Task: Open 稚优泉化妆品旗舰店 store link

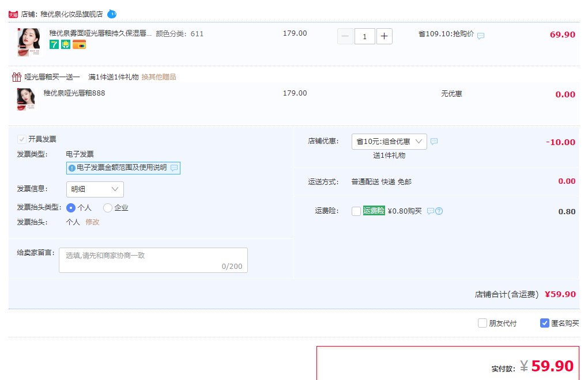Action: pyautogui.click(x=71, y=14)
